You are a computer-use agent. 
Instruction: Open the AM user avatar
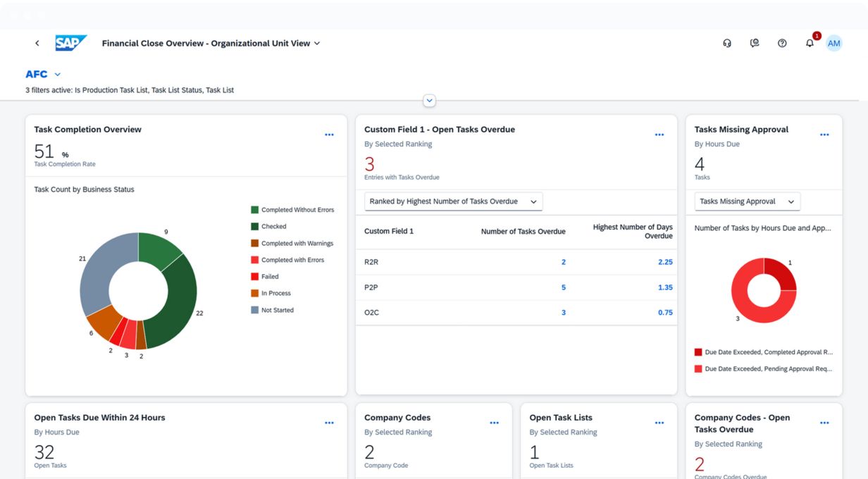tap(833, 44)
